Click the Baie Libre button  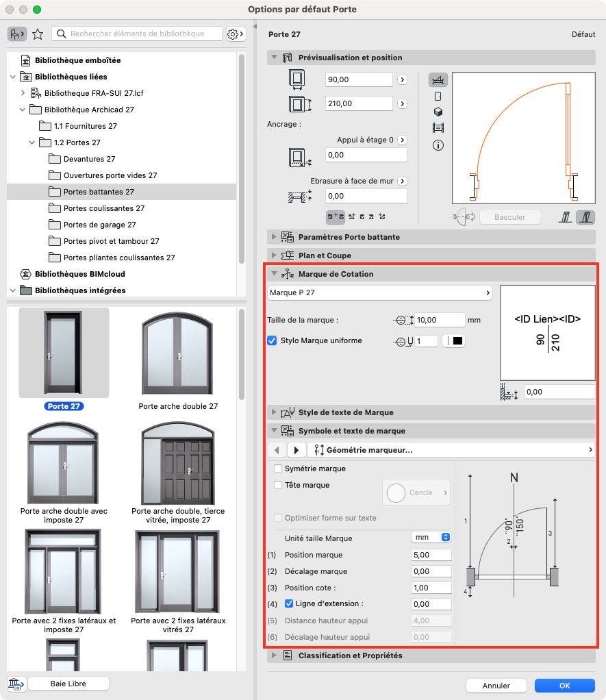(68, 684)
